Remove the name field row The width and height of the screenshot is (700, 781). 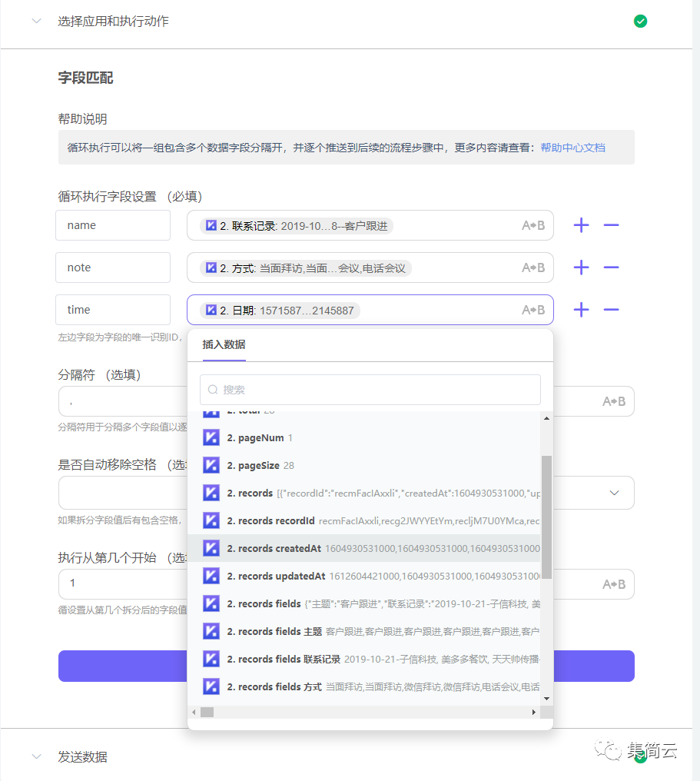(x=611, y=225)
